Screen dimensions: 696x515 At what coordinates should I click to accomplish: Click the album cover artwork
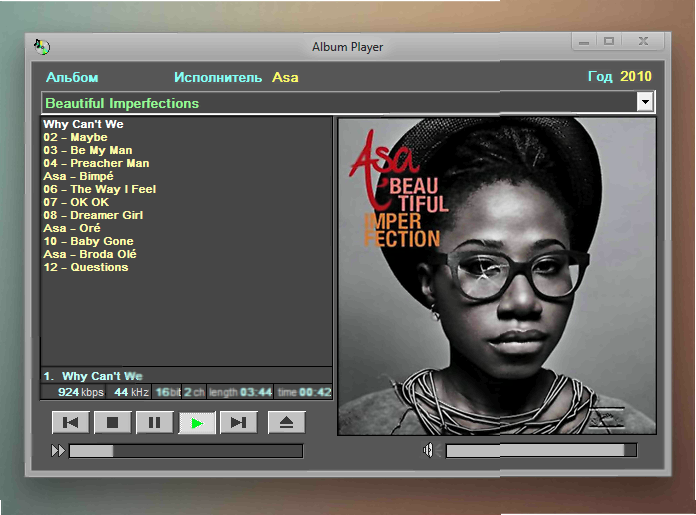497,276
